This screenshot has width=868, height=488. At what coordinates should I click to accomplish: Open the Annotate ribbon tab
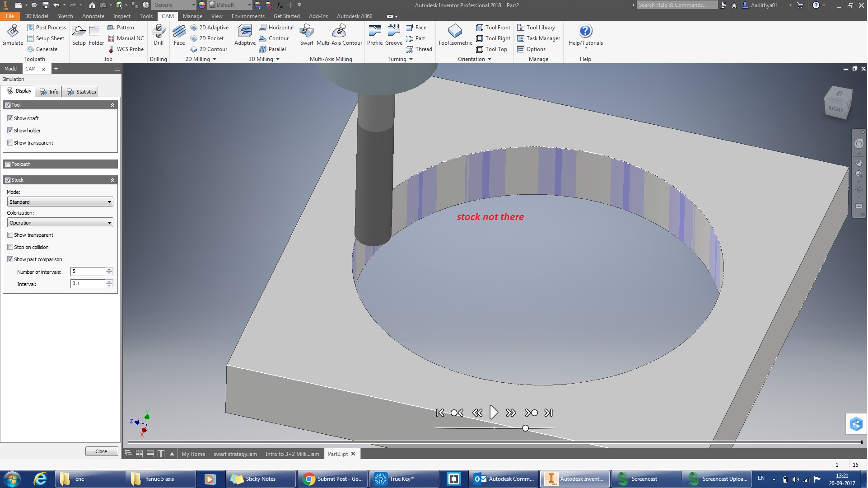click(x=93, y=16)
